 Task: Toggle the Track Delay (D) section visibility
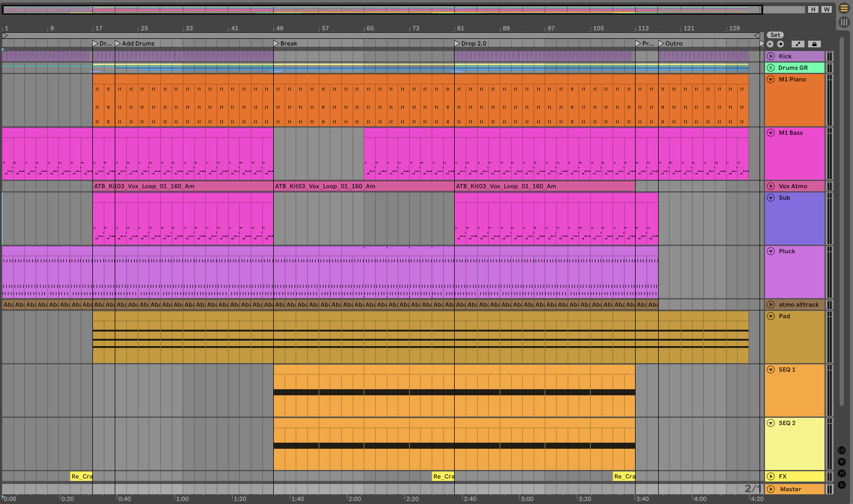[841, 485]
